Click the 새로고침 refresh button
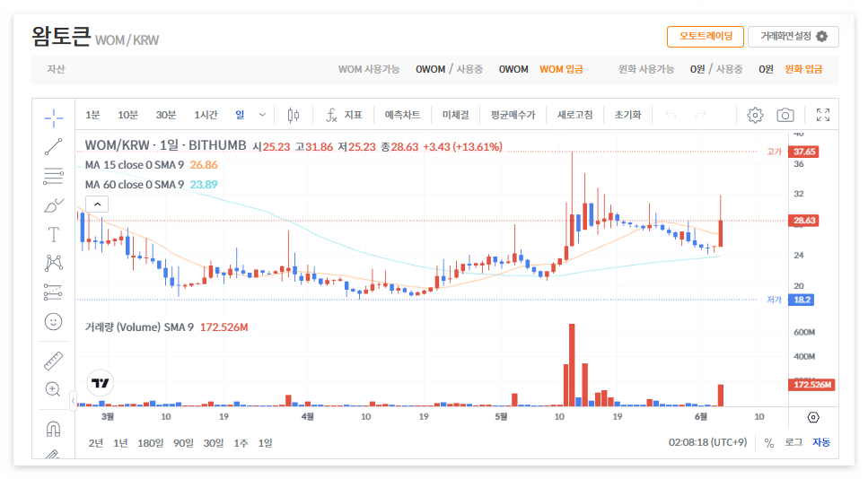 pos(574,115)
